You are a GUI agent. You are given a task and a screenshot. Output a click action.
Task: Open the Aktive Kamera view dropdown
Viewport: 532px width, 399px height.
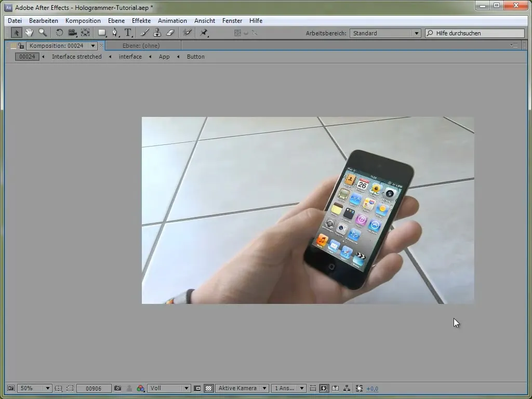[x=242, y=388]
